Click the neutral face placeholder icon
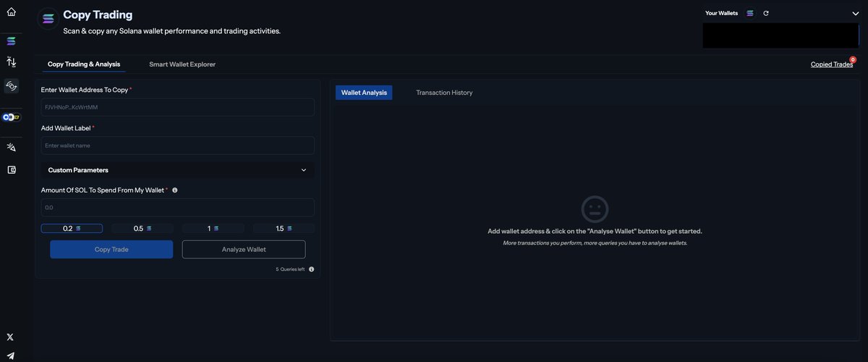This screenshot has width=868, height=362. pos(595,209)
